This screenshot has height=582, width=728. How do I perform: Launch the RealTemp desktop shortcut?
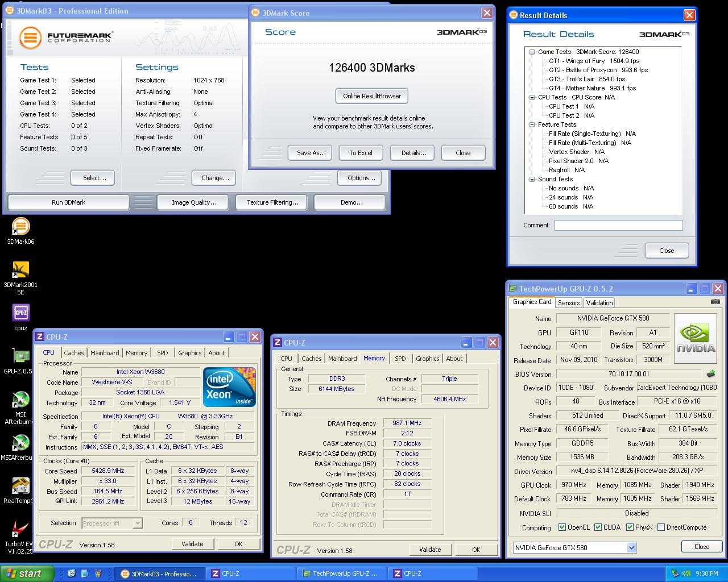click(20, 486)
